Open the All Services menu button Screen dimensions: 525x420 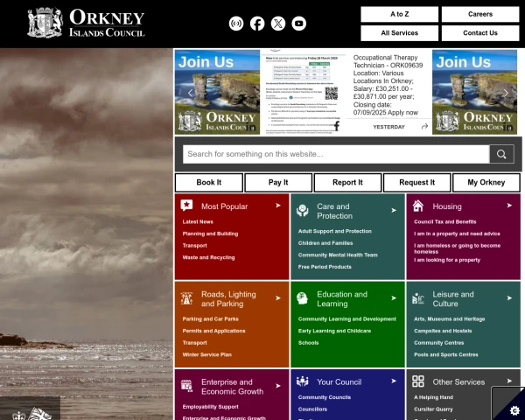pos(400,33)
